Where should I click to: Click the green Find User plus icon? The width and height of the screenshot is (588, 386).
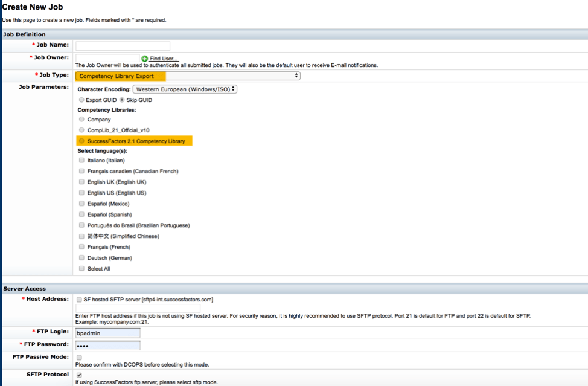coord(145,59)
